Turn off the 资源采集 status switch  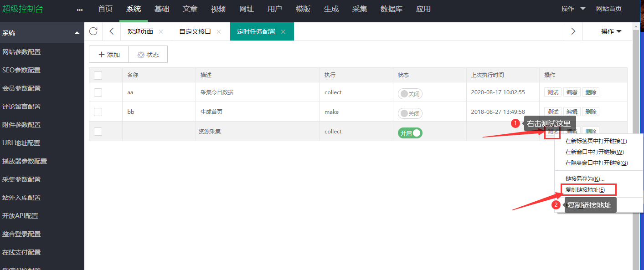click(410, 133)
